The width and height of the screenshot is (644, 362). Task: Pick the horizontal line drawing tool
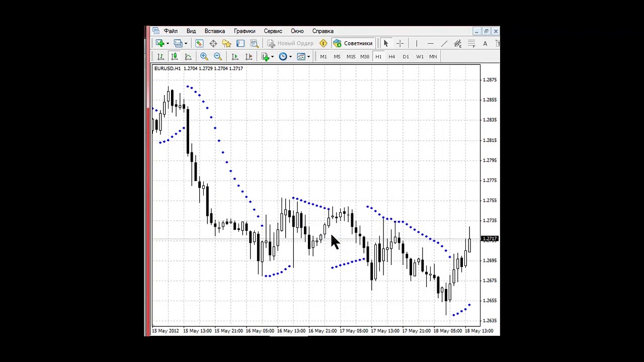click(x=430, y=44)
